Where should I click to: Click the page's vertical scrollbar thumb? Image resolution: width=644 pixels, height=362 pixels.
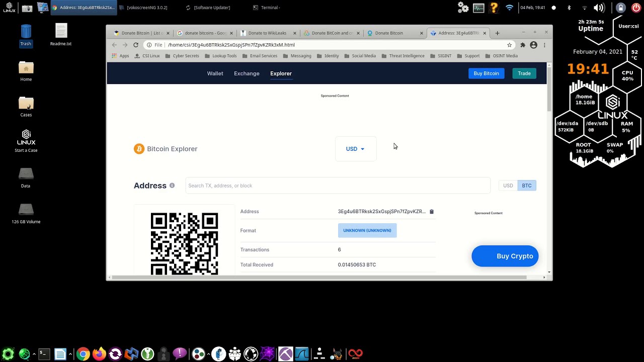click(549, 89)
